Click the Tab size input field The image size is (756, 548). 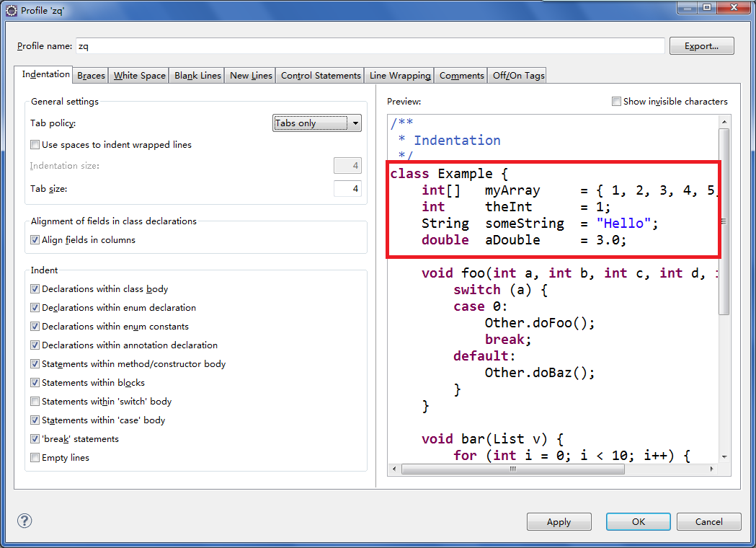[x=347, y=189]
